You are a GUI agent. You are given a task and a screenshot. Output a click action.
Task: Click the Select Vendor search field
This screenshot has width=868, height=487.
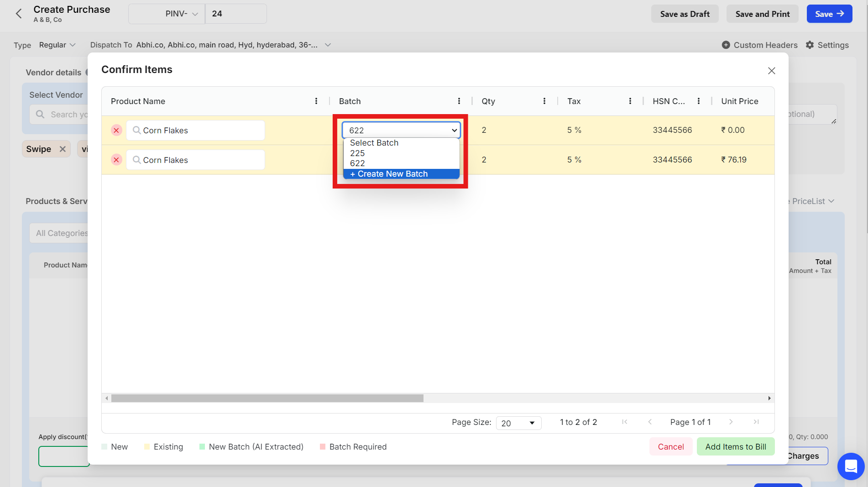[58, 114]
